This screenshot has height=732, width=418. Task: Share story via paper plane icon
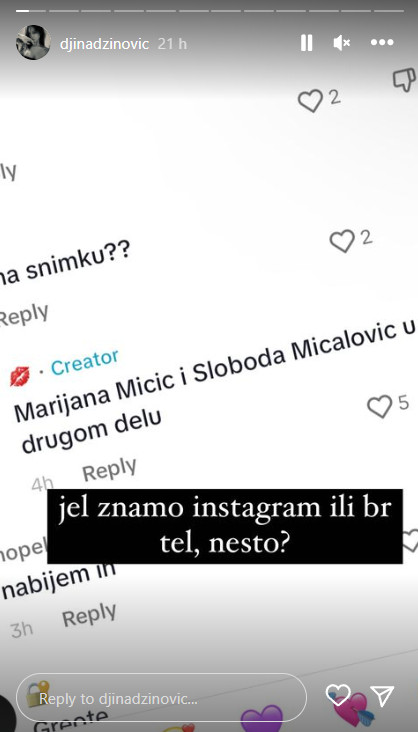[382, 696]
